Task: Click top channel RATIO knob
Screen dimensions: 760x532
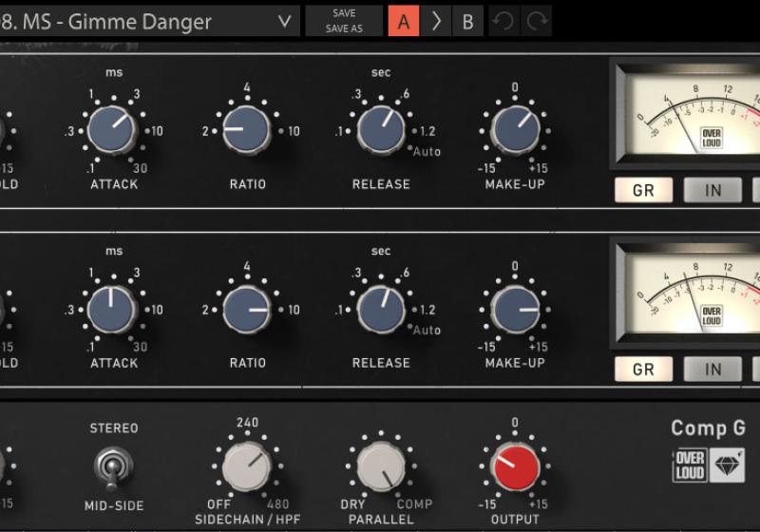Action: click(x=247, y=130)
